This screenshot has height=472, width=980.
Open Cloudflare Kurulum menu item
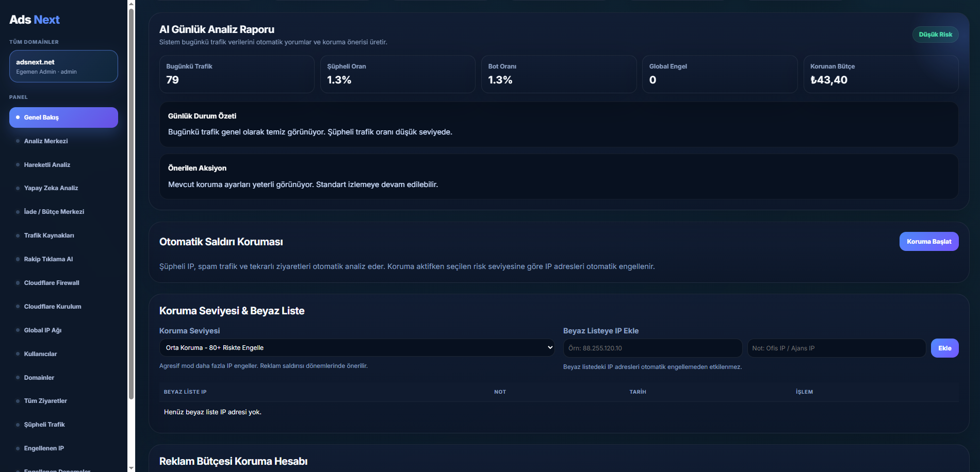[63, 307]
